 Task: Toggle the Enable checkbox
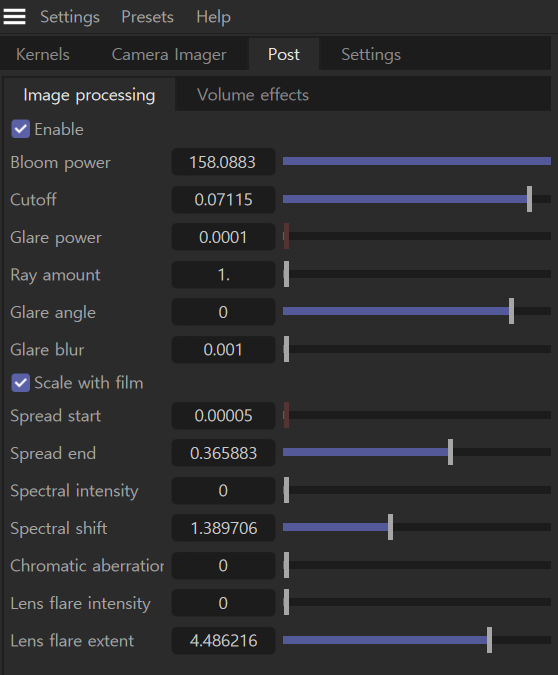point(20,129)
